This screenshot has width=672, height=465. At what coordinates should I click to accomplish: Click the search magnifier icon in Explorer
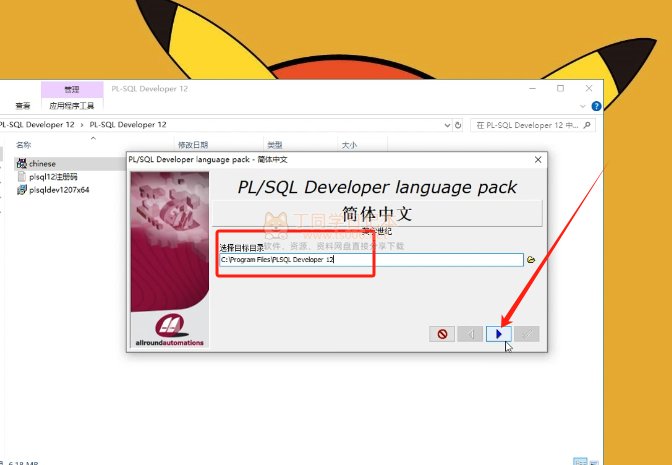(x=587, y=125)
